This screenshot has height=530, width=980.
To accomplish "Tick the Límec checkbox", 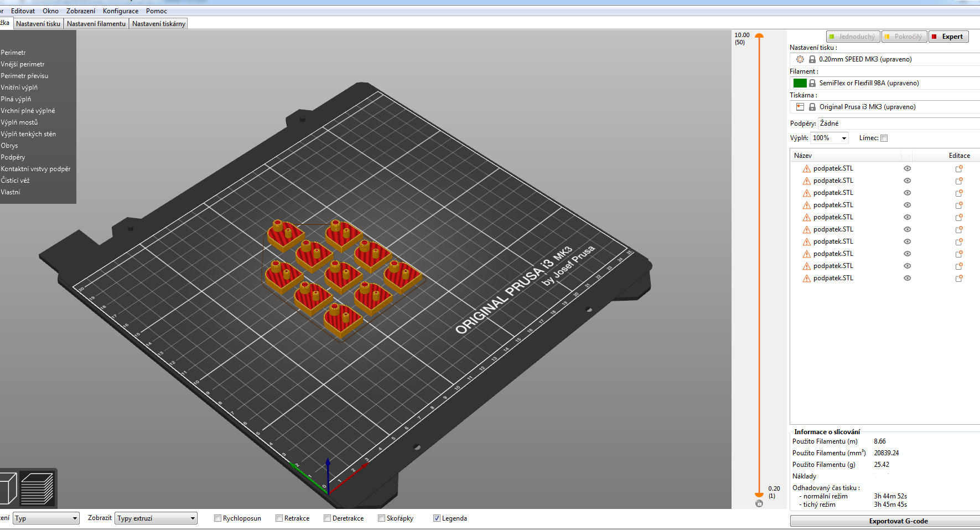I will [884, 138].
